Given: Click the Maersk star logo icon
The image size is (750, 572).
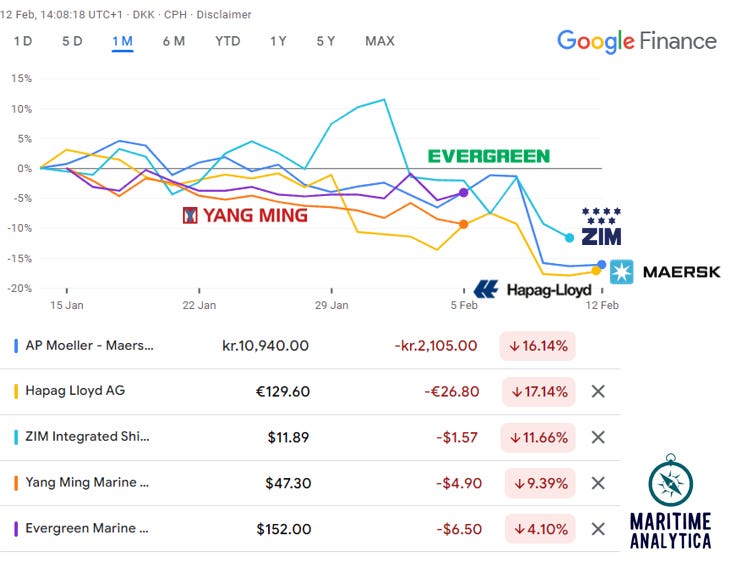Looking at the screenshot, I should click(621, 272).
